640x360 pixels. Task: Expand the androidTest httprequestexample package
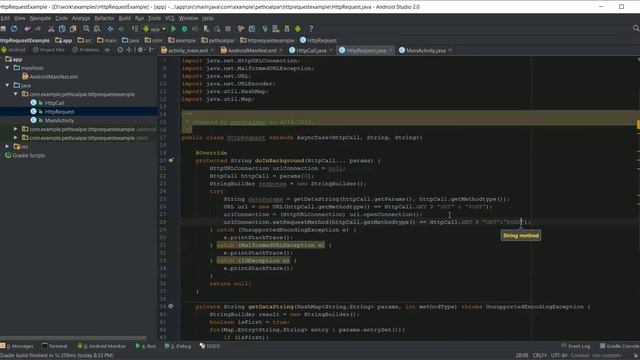click(16, 129)
